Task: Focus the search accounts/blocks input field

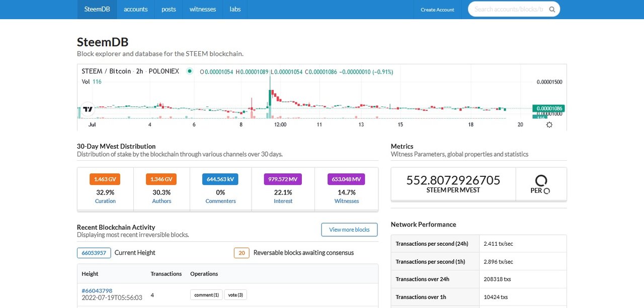Action: coord(508,9)
